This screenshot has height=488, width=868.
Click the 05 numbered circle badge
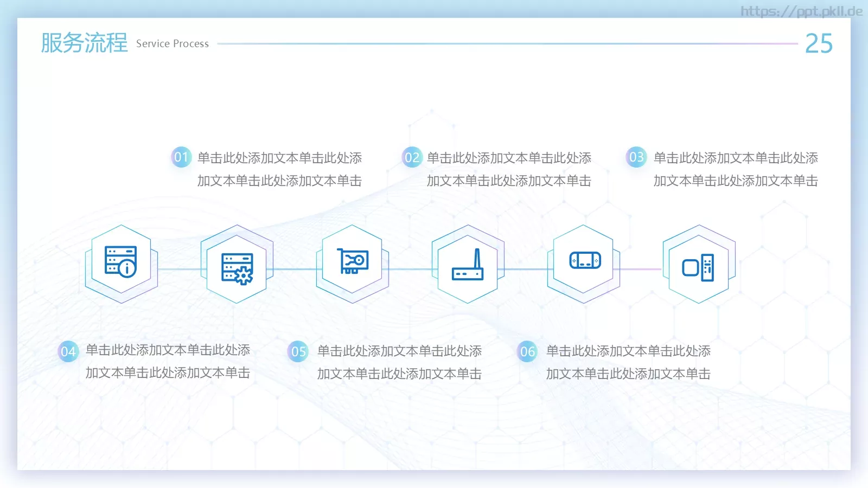(298, 351)
